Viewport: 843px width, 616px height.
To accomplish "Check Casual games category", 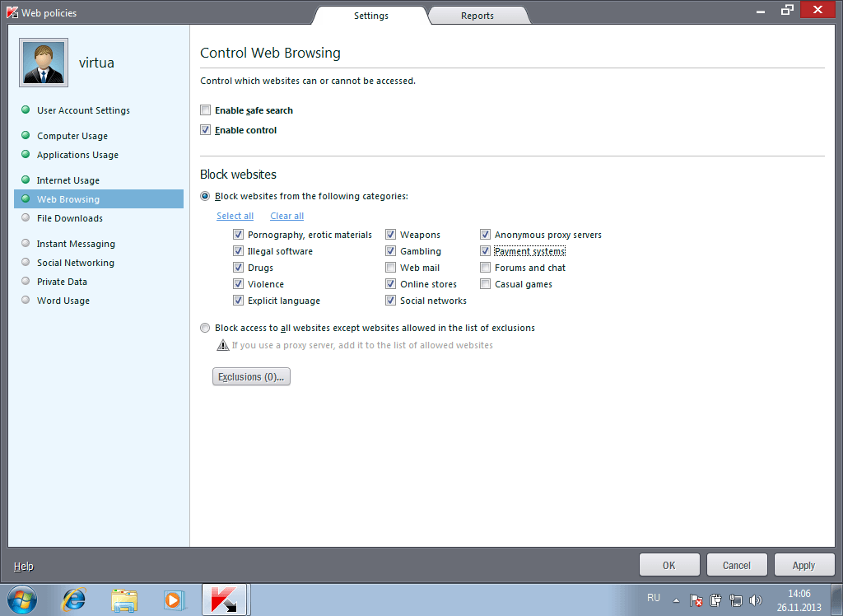I will tap(486, 283).
